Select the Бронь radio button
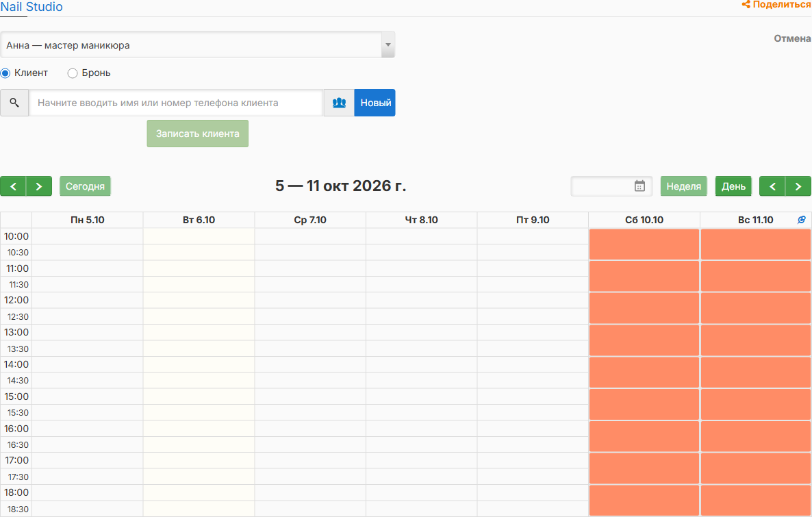 (73, 73)
